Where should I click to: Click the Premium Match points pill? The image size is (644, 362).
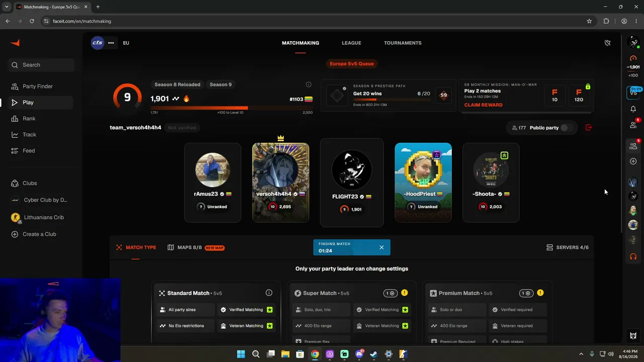(x=526, y=293)
